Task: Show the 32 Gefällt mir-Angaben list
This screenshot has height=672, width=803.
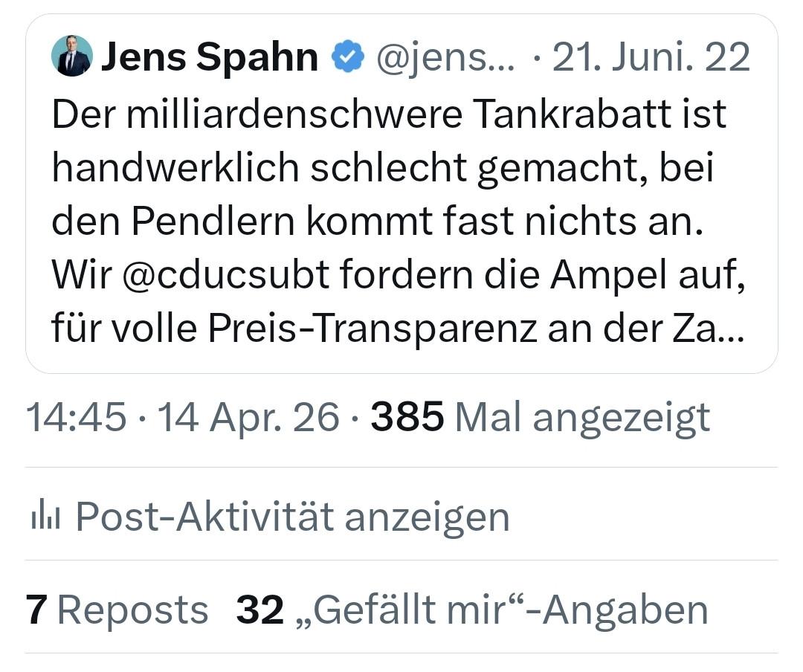Action: [471, 610]
